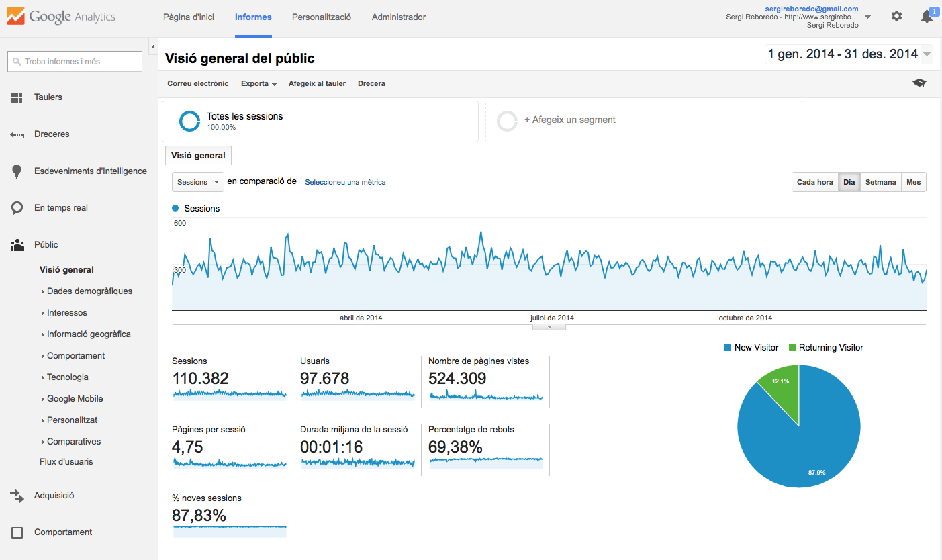Click the Intelligence lightbulb icon
942x560 pixels.
(x=17, y=171)
